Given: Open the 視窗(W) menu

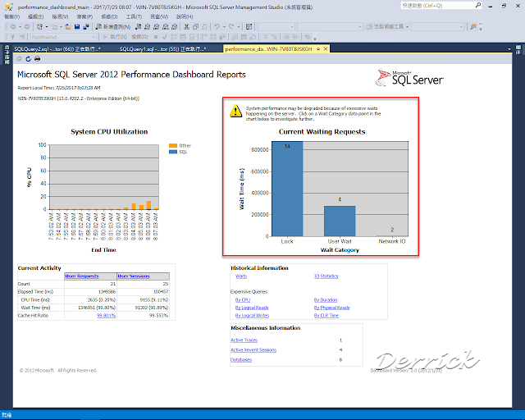Looking at the screenshot, I should pyautogui.click(x=159, y=16).
